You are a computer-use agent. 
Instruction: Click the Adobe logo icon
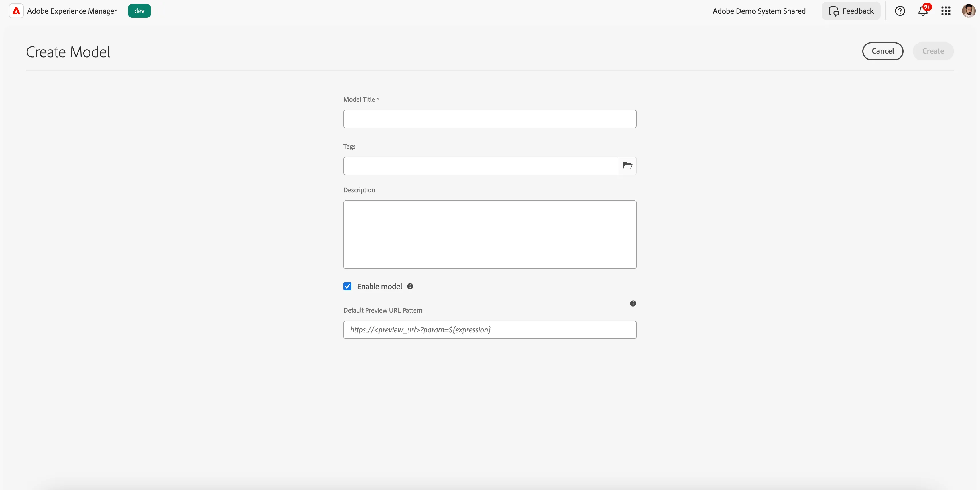click(x=16, y=11)
